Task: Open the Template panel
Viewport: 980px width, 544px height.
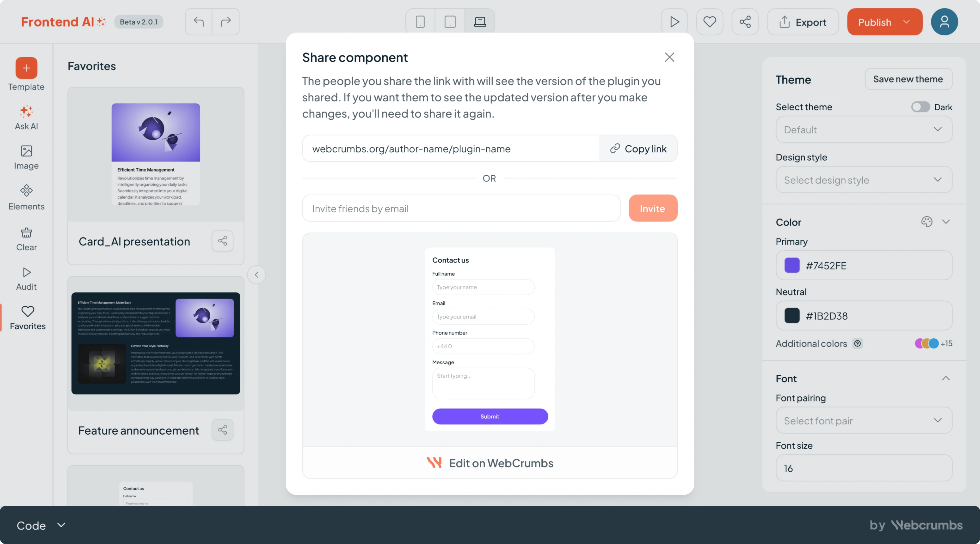Action: pos(26,75)
